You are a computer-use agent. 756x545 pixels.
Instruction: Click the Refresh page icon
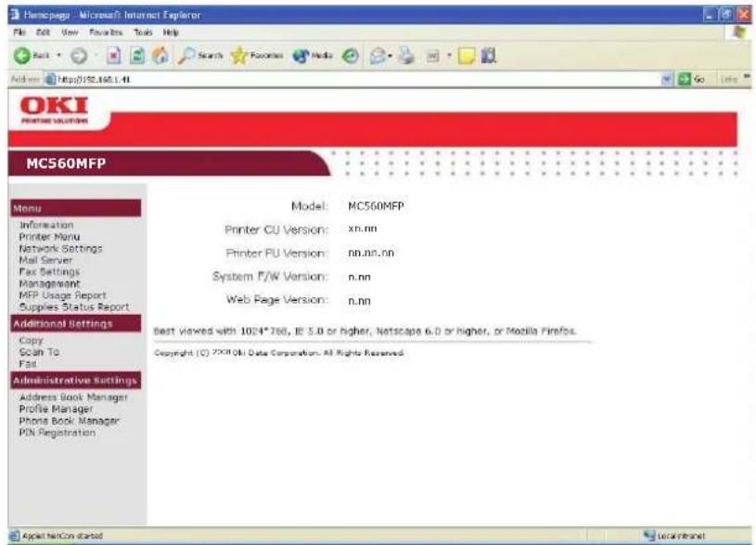tap(137, 56)
